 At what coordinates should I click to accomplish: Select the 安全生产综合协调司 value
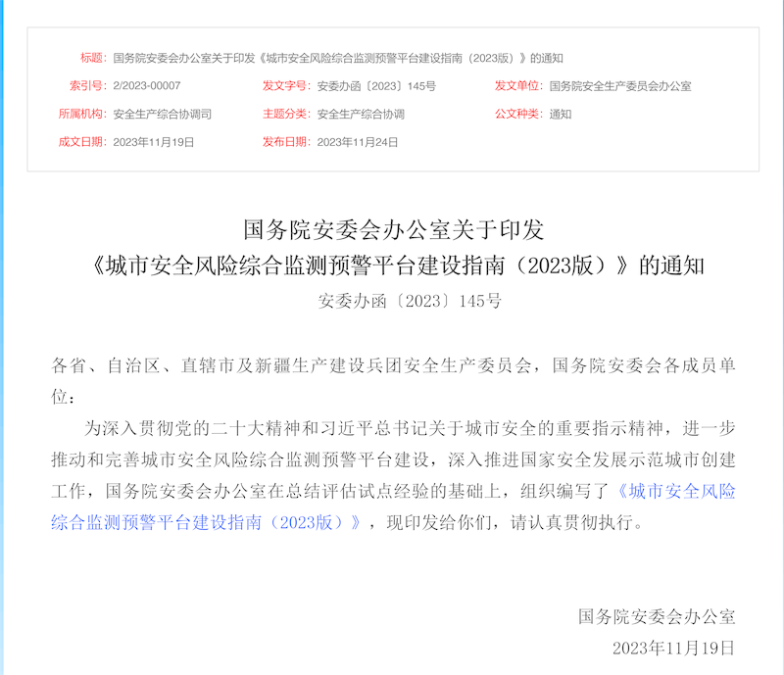[162, 114]
